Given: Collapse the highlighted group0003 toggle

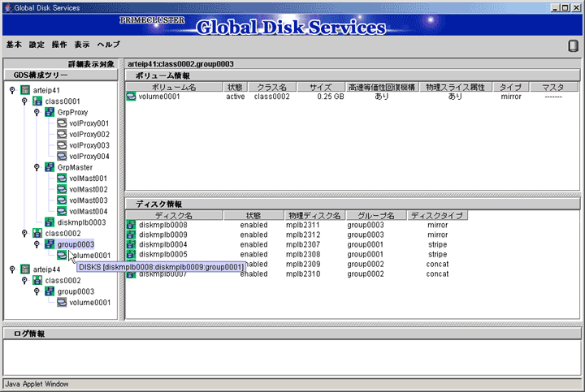Looking at the screenshot, I should click(37, 244).
